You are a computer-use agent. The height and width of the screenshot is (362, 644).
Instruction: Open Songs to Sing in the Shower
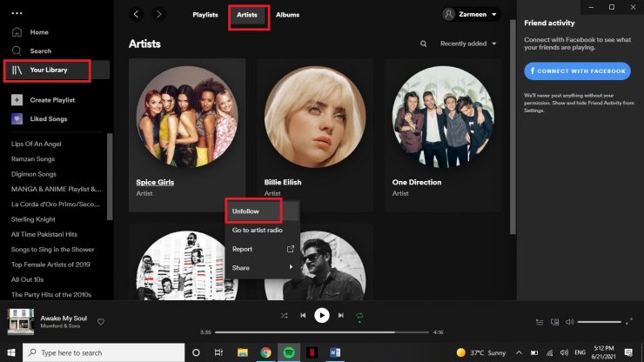pos(52,250)
